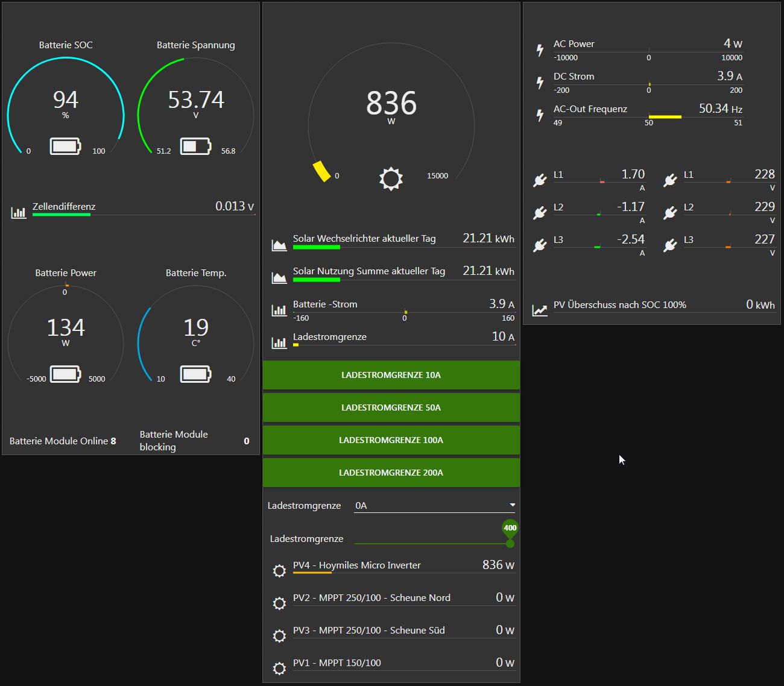Screen dimensions: 784x686
Task: Click the PV4 - Hoymiles Micro Inverter label
Action: click(x=357, y=565)
